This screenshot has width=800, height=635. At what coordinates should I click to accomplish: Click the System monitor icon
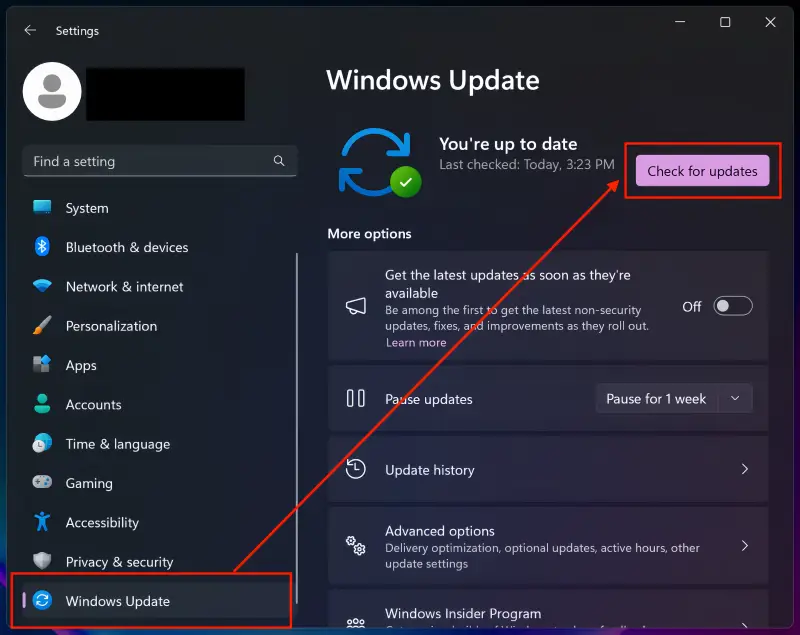click(x=42, y=208)
